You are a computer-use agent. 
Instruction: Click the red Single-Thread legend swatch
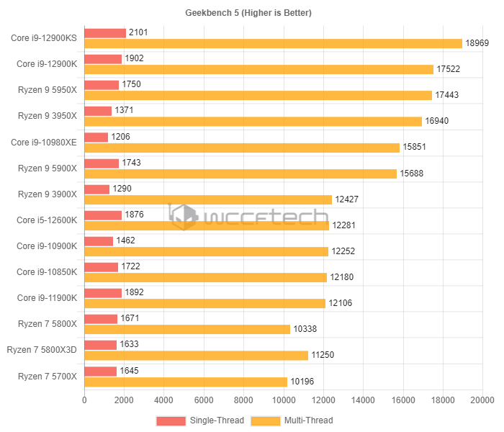click(171, 420)
